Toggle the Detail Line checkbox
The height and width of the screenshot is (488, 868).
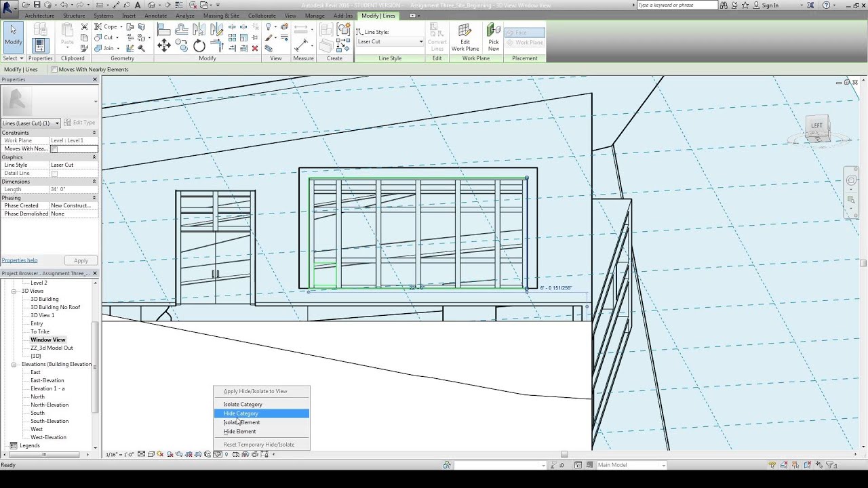[x=55, y=174]
